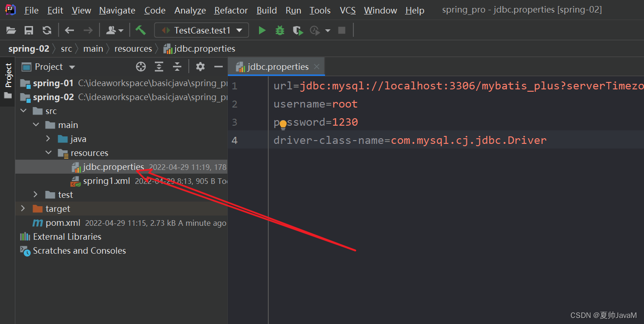This screenshot has height=324, width=644.
Task: Hide the Project panel with minus icon
Action: point(219,67)
